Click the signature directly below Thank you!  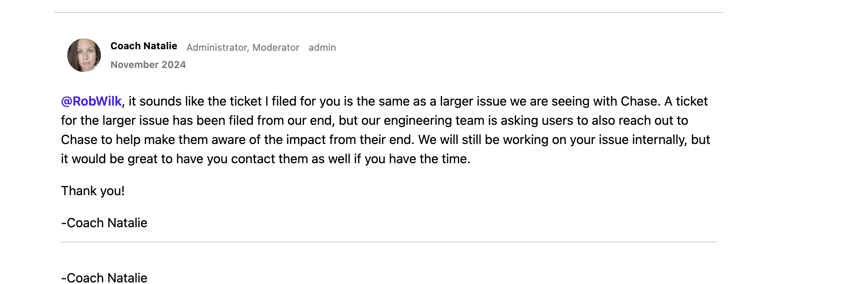point(104,223)
